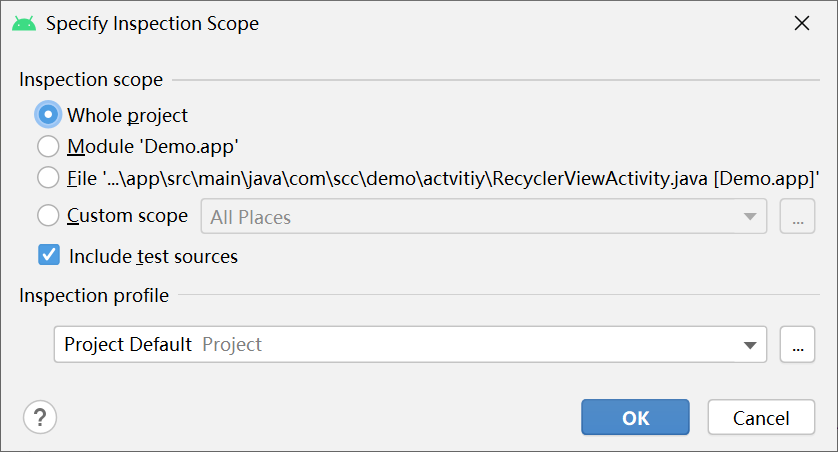
Task: Uncheck the Include test sources checkbox
Action: pyautogui.click(x=49, y=255)
